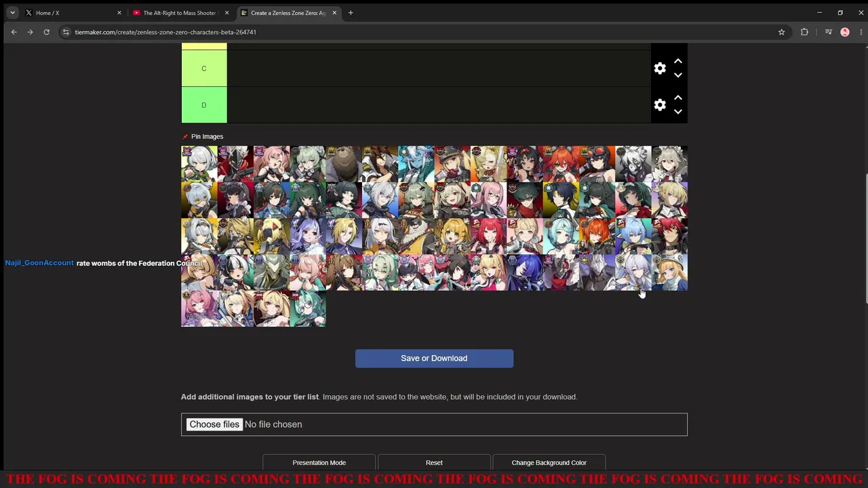868x488 pixels.
Task: Go forward one page
Action: pyautogui.click(x=30, y=32)
